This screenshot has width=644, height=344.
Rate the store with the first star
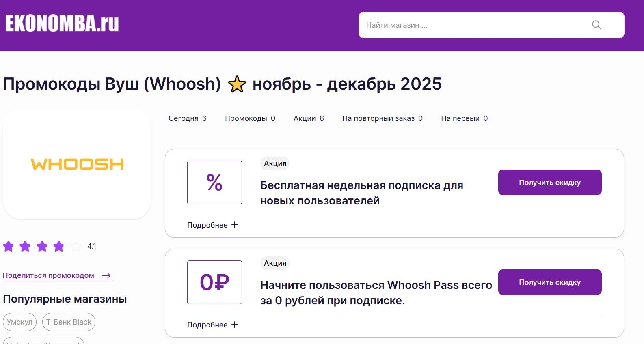tap(8, 246)
